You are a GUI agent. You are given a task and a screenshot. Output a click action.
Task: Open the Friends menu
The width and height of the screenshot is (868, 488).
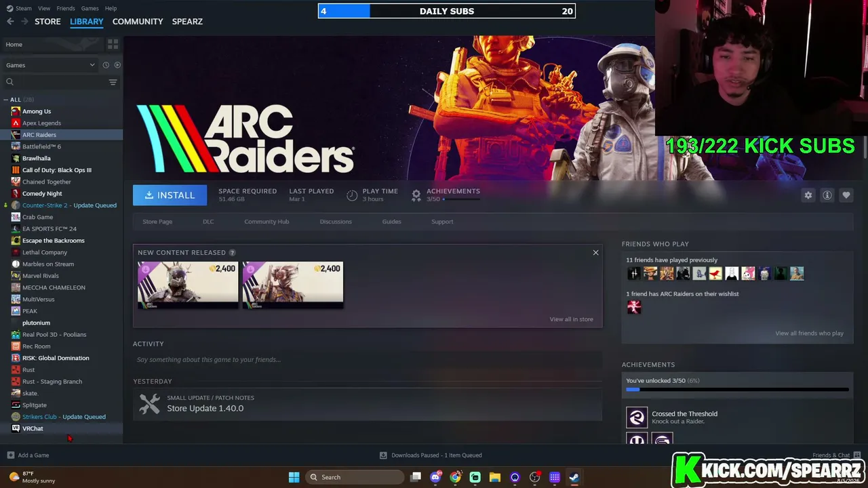[66, 8]
